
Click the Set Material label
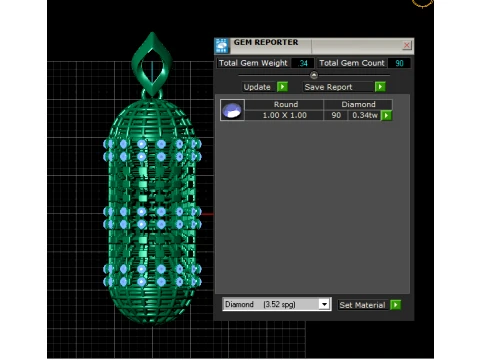(363, 305)
